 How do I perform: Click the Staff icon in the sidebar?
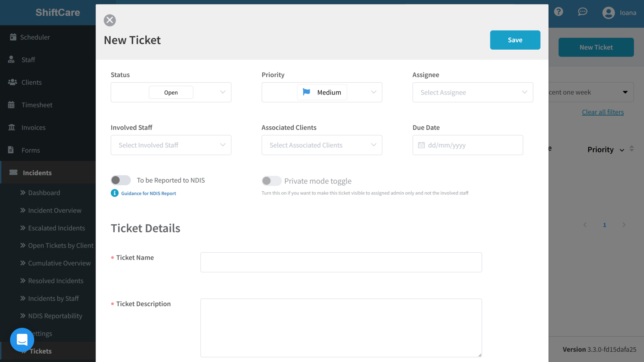click(x=11, y=59)
